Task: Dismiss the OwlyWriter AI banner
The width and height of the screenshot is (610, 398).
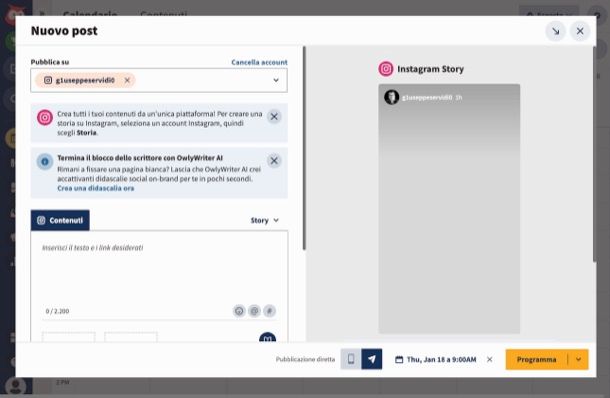Action: point(274,161)
